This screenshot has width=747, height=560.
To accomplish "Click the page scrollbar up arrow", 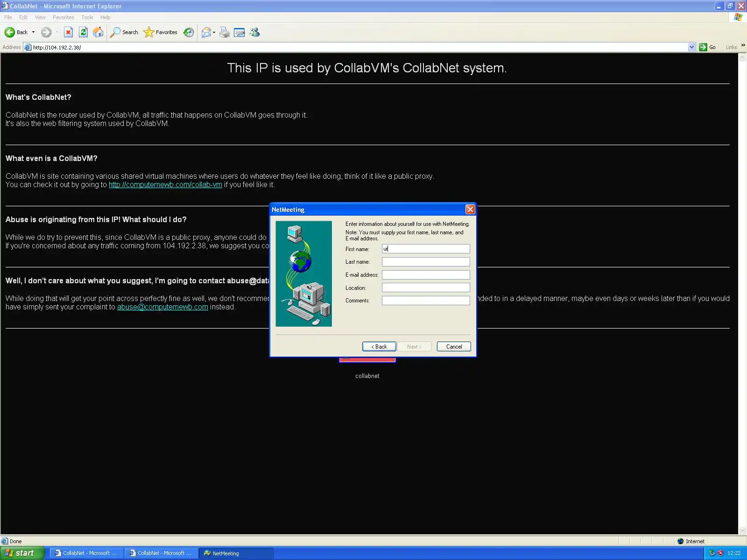I will tap(742, 57).
